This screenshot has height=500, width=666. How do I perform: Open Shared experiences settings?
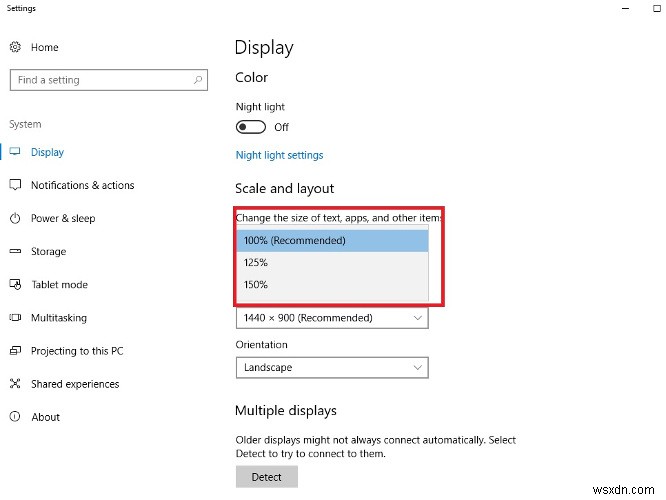75,384
